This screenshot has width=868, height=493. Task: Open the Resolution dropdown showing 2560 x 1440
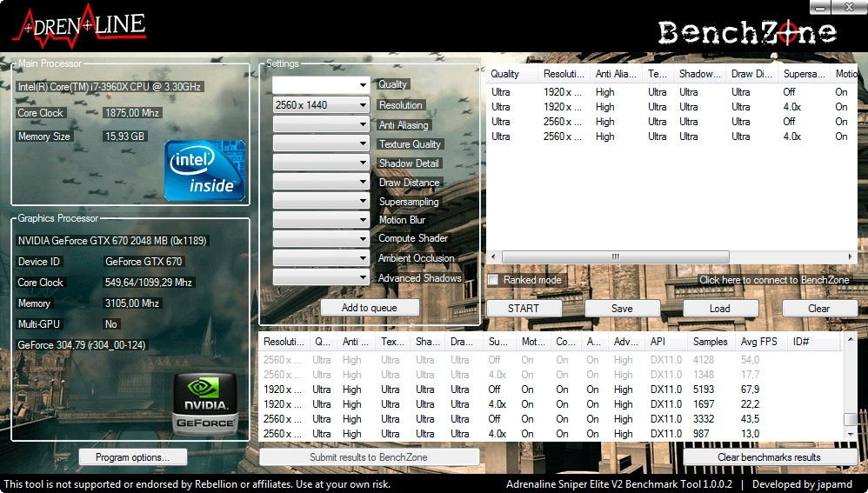(321, 104)
